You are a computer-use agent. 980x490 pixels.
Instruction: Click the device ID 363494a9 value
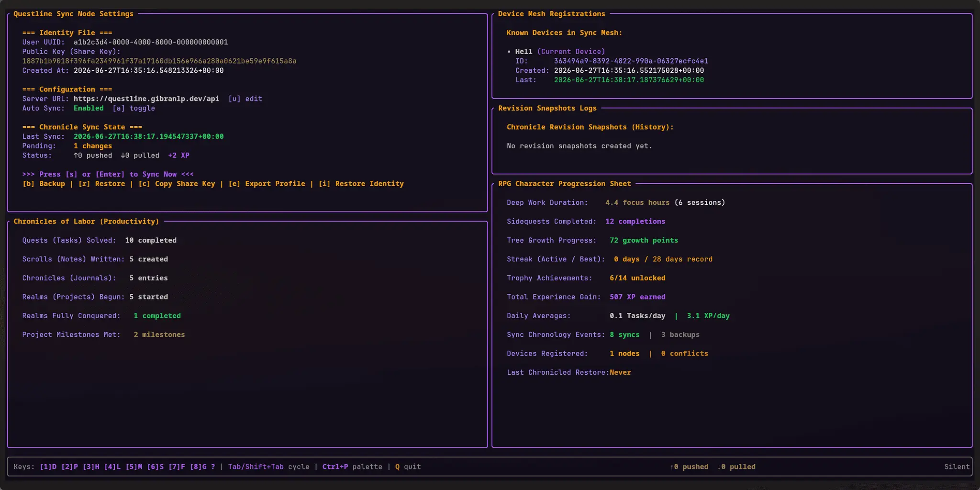631,61
